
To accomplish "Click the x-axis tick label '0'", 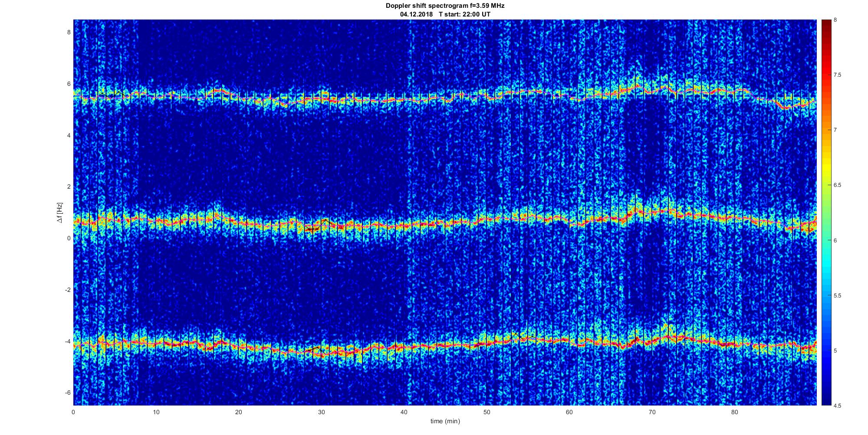I will (73, 412).
